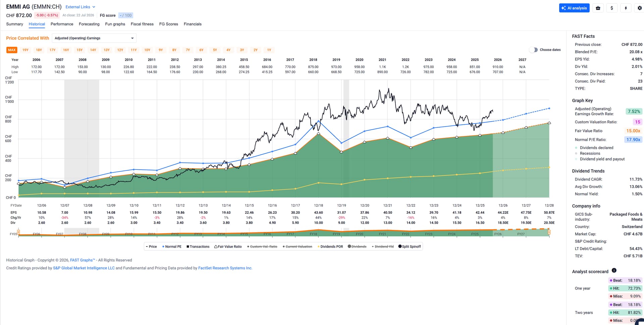Open S&P Global Market Intelligence LLC link
The image size is (644, 325).
click(84, 268)
